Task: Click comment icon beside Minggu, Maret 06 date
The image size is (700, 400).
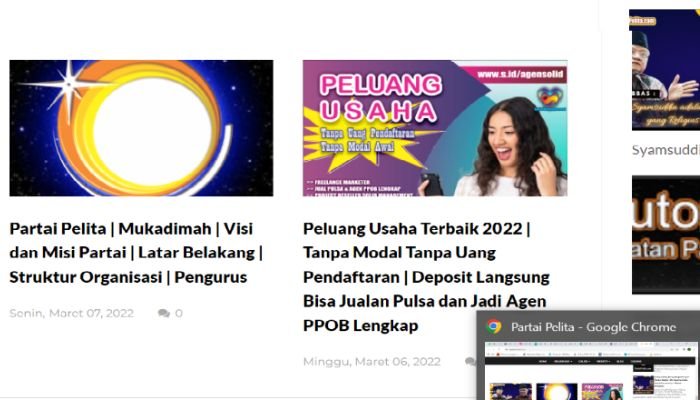Action: [x=470, y=362]
